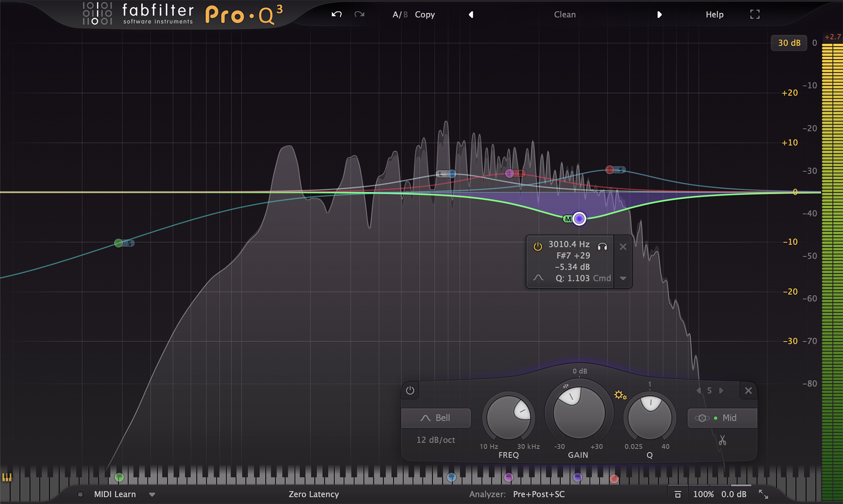Click the 3010.4 Hz frequency value
Screen dimensions: 843x504
click(x=569, y=244)
